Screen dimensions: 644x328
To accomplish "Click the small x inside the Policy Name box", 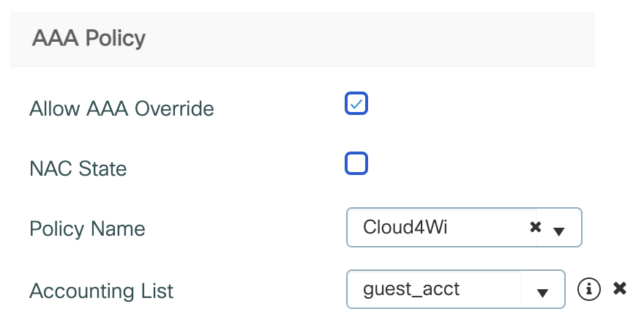I will click(x=535, y=227).
